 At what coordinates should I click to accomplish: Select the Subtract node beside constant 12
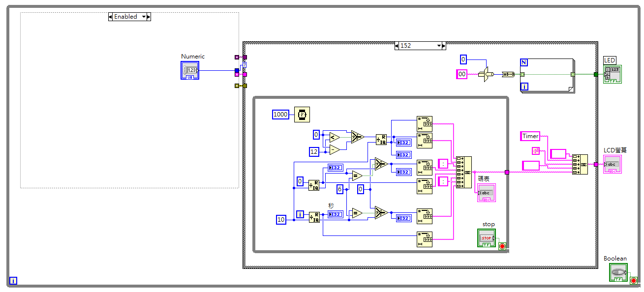coord(335,149)
